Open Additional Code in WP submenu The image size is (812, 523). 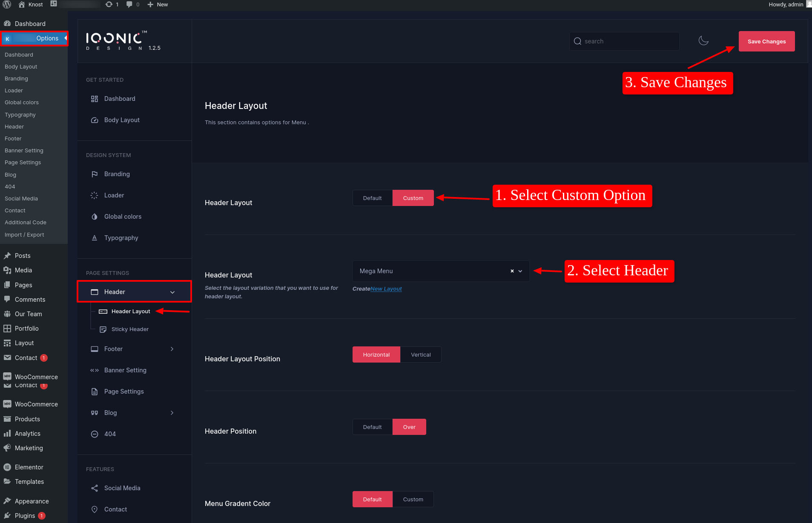(26, 223)
